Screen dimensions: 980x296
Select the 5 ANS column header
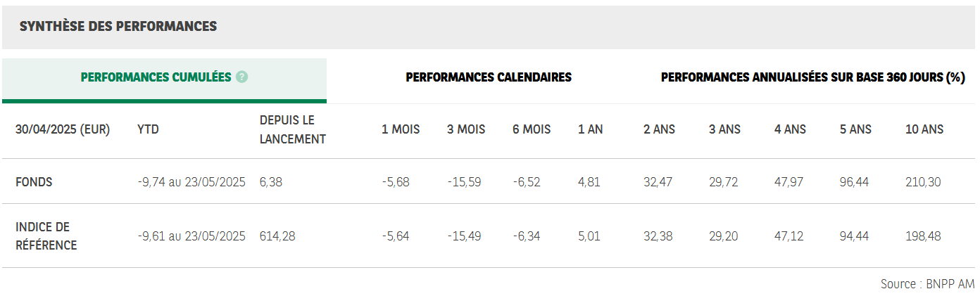(855, 129)
